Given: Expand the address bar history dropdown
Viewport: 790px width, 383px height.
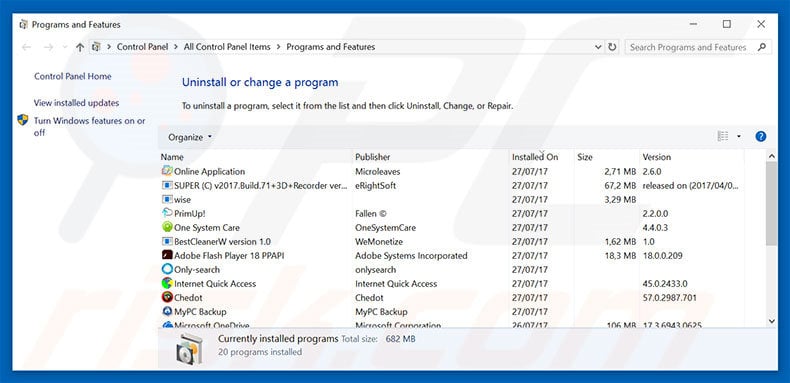Looking at the screenshot, I should [x=598, y=47].
